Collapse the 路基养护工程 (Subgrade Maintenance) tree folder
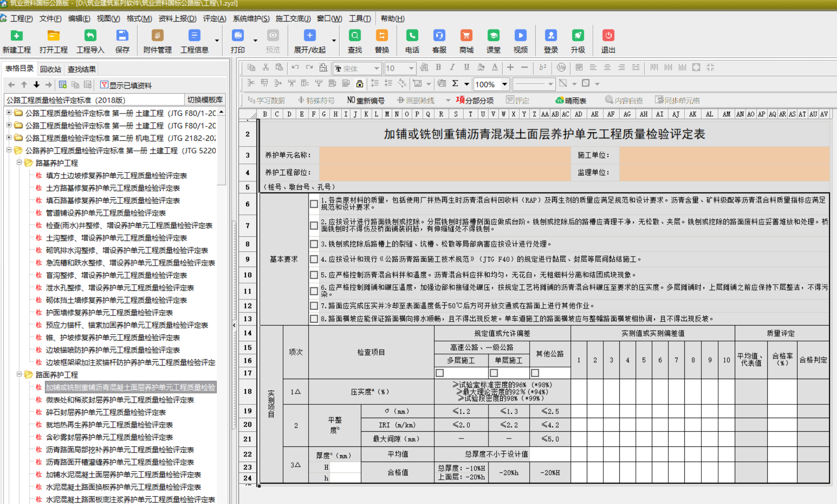The width and height of the screenshot is (837, 504). [x=19, y=163]
